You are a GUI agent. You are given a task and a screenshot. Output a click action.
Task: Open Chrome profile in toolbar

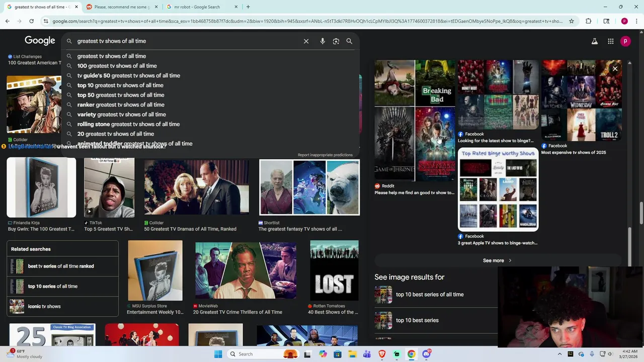pyautogui.click(x=624, y=21)
